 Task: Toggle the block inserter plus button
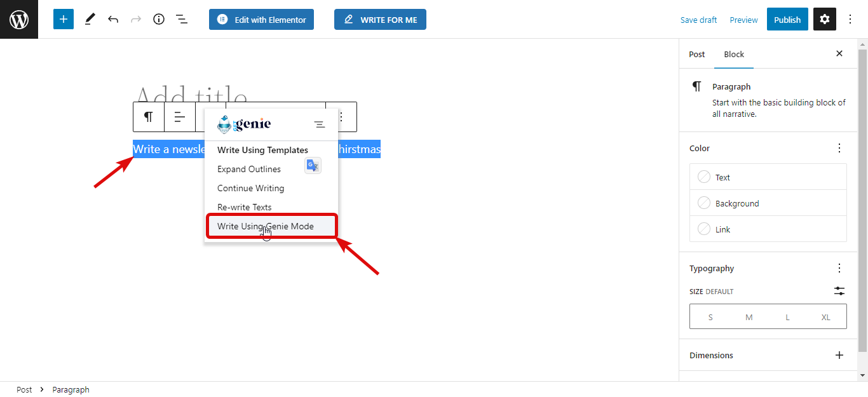pos(64,19)
